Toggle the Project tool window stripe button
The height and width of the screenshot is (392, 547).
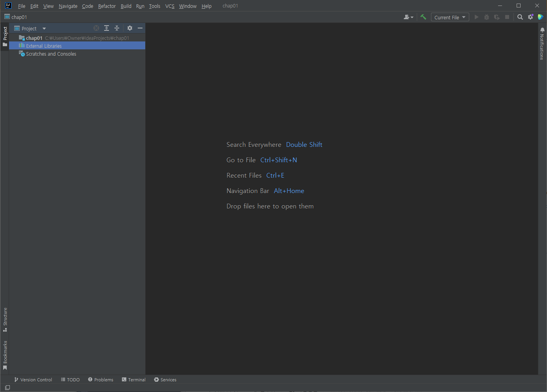tap(5, 36)
